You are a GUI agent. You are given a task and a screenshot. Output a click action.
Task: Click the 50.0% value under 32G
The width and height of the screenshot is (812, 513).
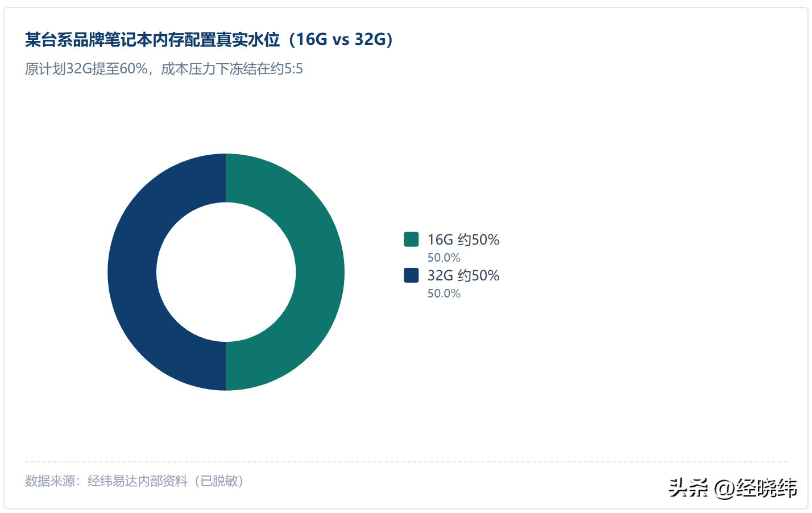click(x=444, y=293)
